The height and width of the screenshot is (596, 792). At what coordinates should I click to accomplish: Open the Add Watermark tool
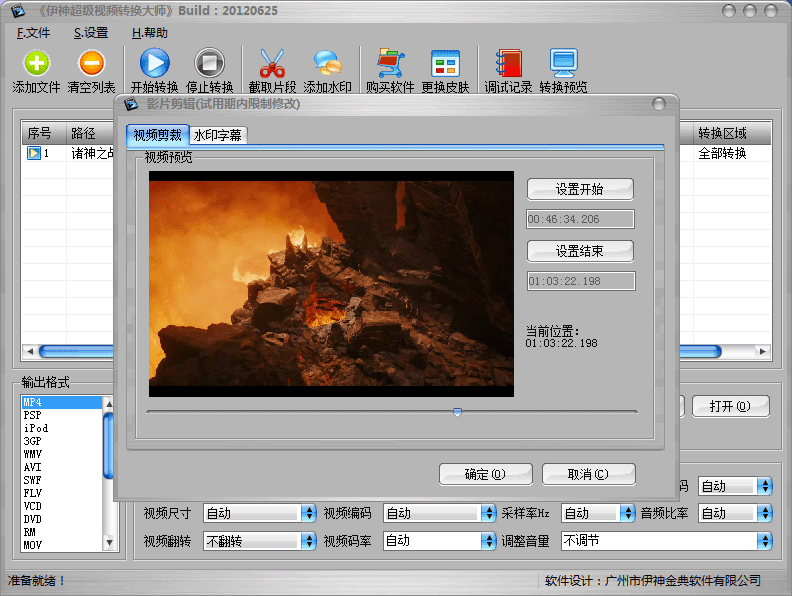(327, 64)
